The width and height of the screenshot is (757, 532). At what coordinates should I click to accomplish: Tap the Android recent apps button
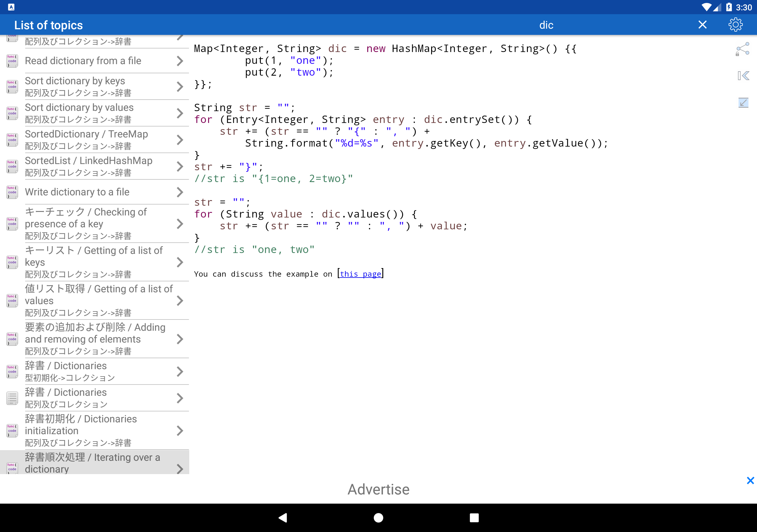[474, 518]
